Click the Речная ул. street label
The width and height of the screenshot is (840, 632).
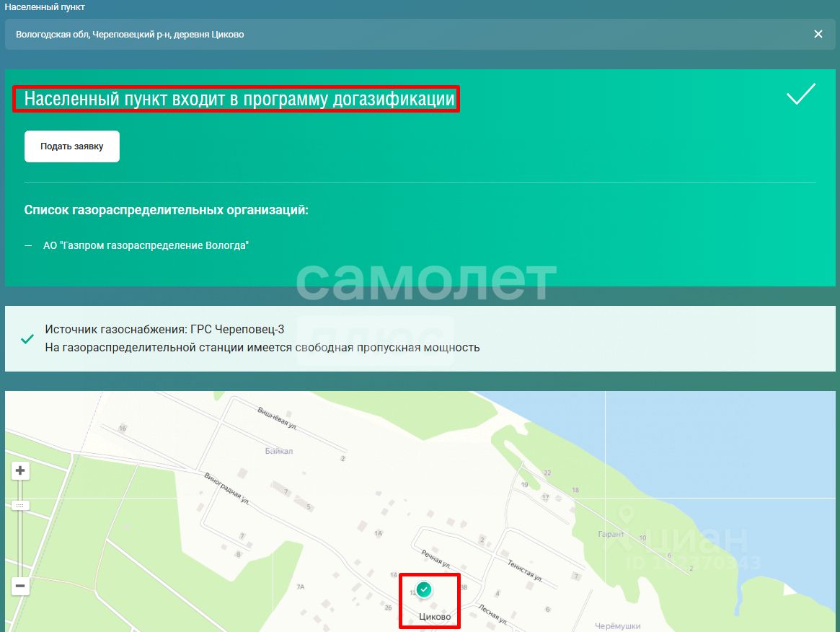436,559
